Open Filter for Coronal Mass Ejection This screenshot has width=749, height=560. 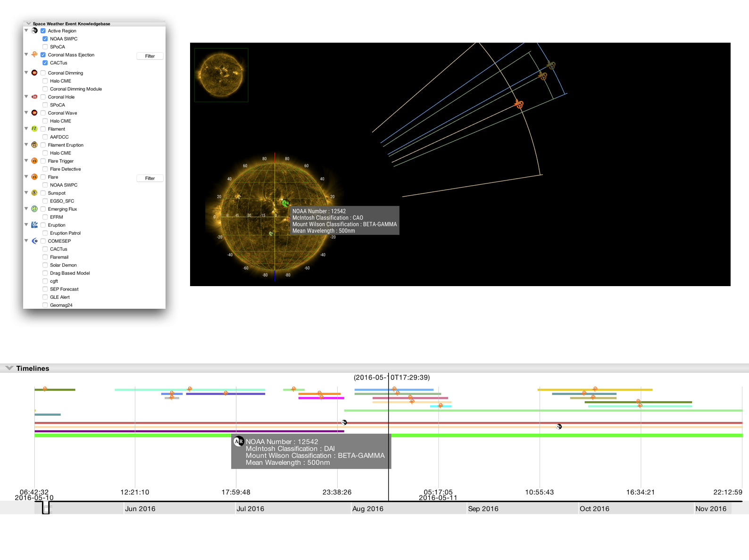click(x=150, y=56)
